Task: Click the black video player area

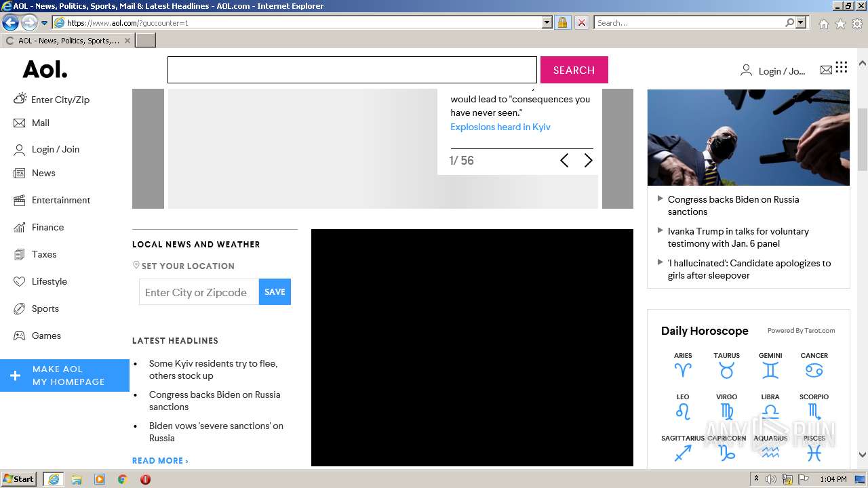Action: pos(472,348)
